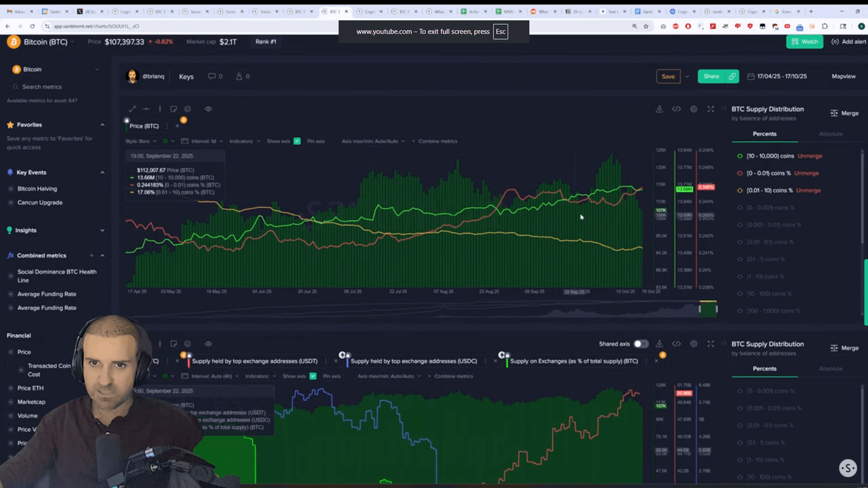Expand top chart to fullscreen
The width and height of the screenshot is (868, 488).
tap(711, 109)
